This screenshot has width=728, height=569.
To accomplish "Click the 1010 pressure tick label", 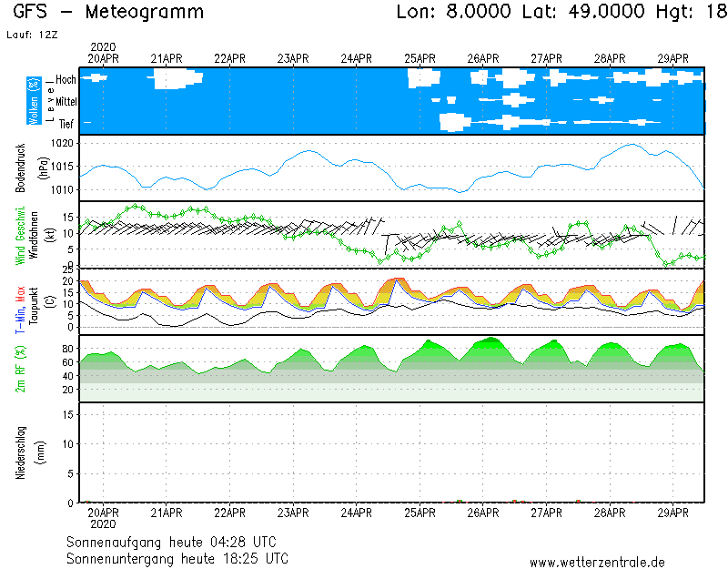I will tap(62, 190).
